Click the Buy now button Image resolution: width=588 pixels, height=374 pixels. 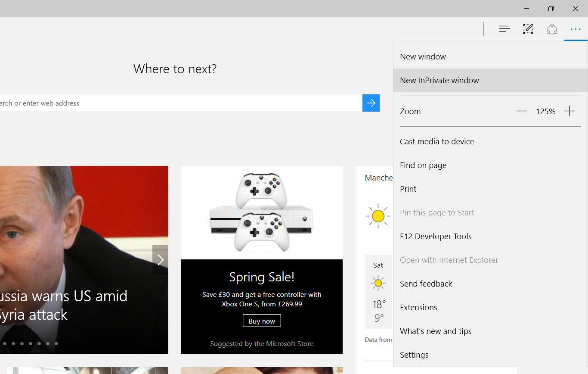point(262,321)
